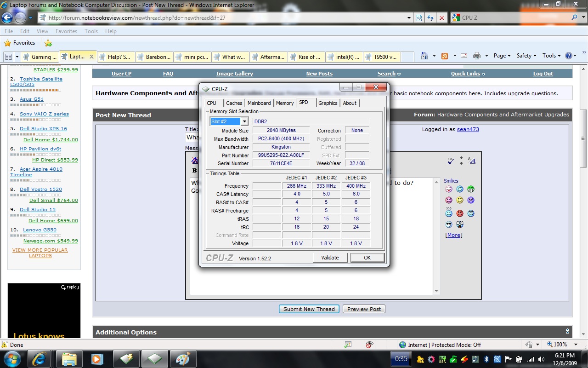Image resolution: width=588 pixels, height=368 pixels.
Task: Open the Safety menu dropdown
Action: pyautogui.click(x=526, y=56)
